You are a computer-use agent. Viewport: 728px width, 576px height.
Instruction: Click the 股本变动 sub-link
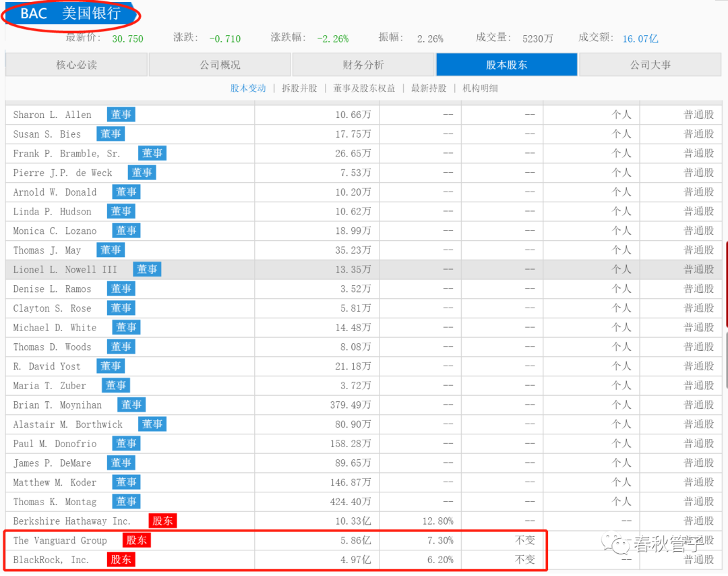click(248, 88)
